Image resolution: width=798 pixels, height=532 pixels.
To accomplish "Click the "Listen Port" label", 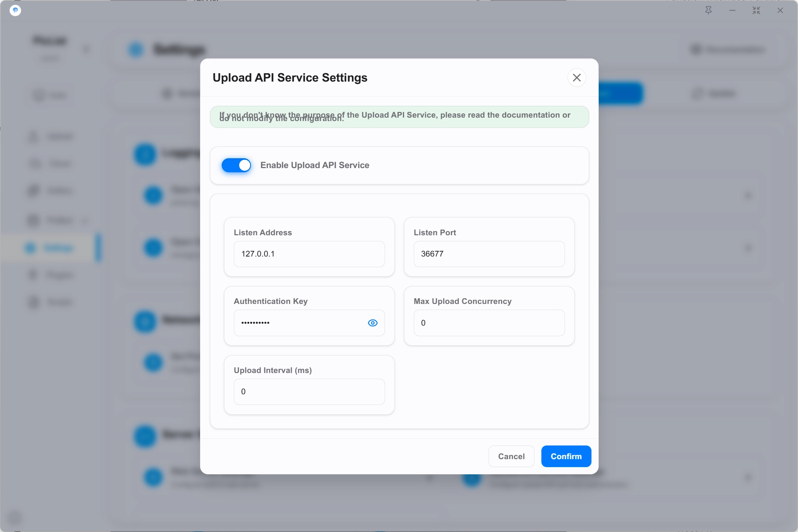I will point(435,233).
